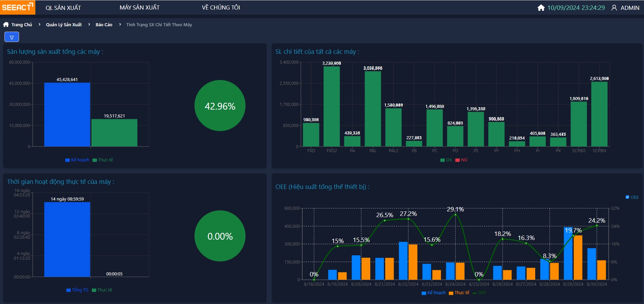Image resolution: width=644 pixels, height=304 pixels.
Task: Click the 18.2% OEE data point
Action: [503, 239]
